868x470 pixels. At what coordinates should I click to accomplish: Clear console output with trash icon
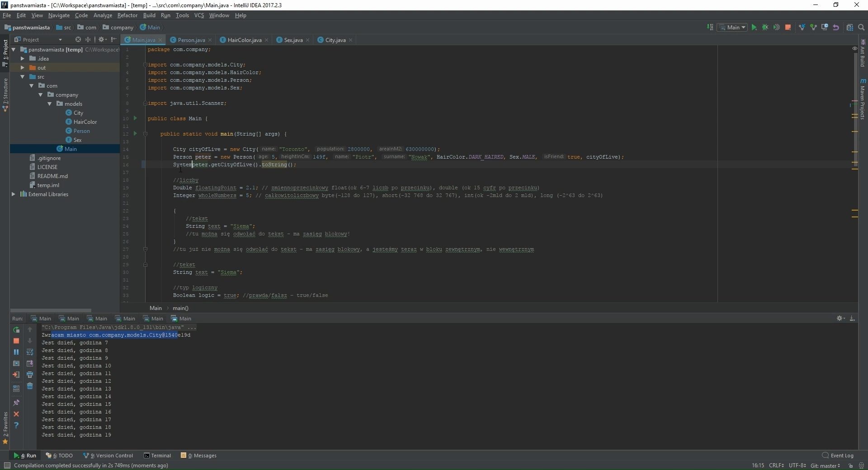[30, 386]
